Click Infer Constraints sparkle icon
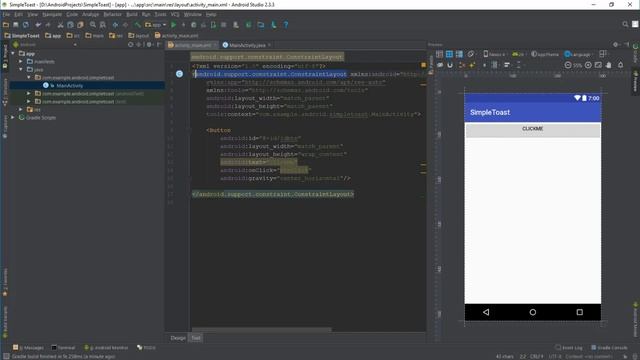Viewport: 640px width, 360px height. pyautogui.click(x=472, y=65)
